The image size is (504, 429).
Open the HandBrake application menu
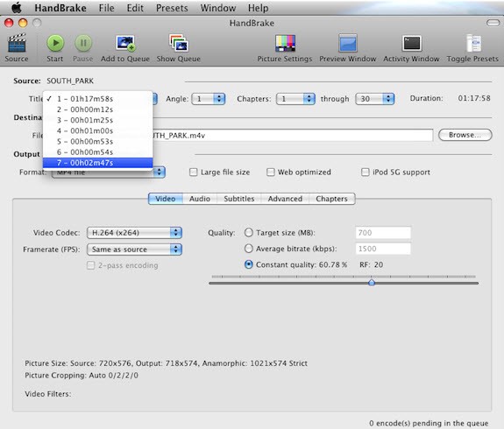[x=60, y=8]
